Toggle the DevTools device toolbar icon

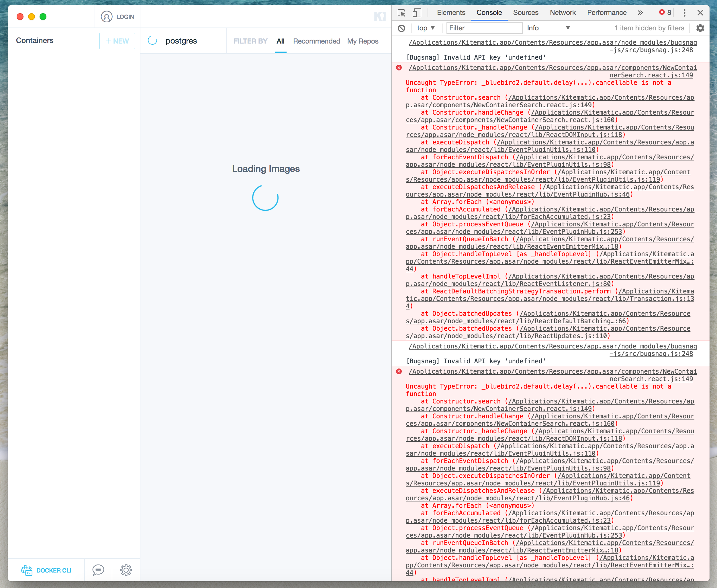[x=417, y=13]
